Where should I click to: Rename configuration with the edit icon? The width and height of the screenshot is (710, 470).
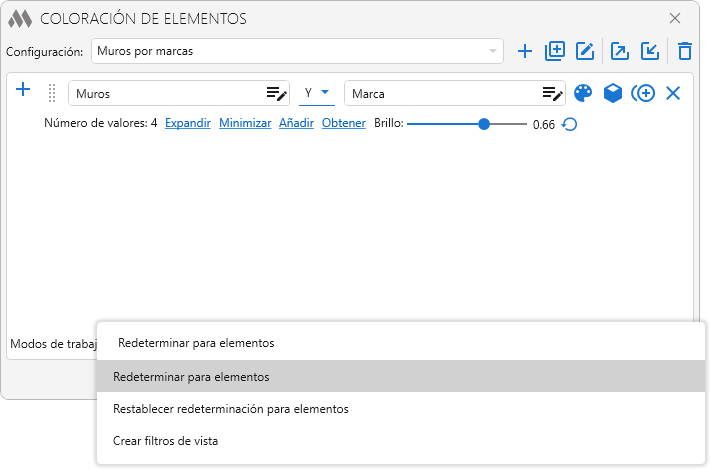(585, 51)
